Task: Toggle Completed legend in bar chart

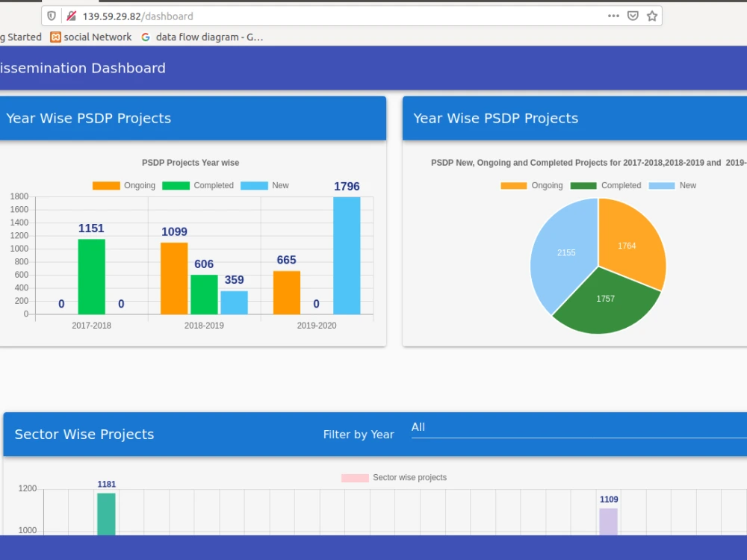Action: pos(198,185)
